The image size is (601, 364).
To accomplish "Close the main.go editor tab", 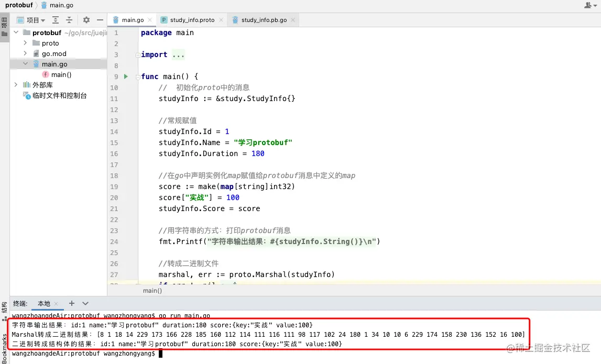I will pos(150,20).
